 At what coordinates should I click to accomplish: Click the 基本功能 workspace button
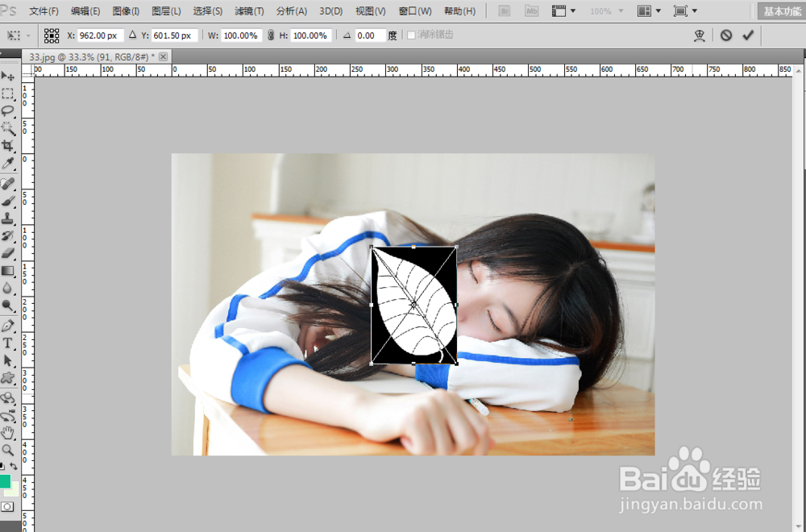pyautogui.click(x=782, y=11)
